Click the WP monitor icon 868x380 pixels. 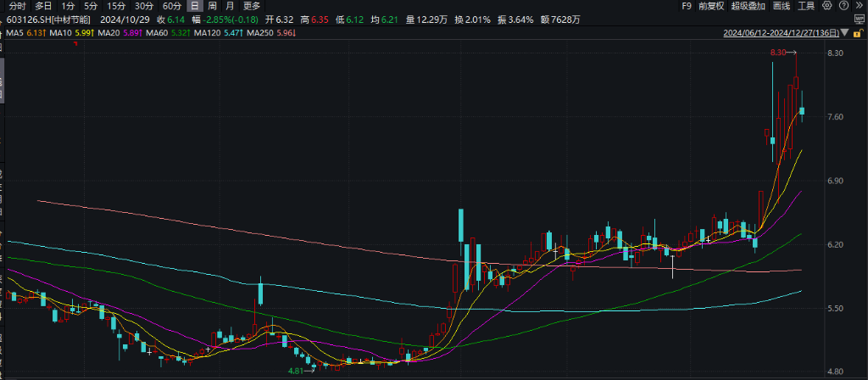tap(860, 20)
